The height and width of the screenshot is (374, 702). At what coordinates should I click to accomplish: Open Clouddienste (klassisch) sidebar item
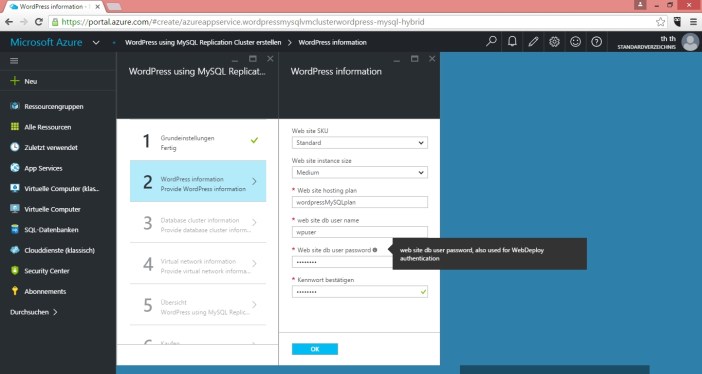tap(59, 250)
